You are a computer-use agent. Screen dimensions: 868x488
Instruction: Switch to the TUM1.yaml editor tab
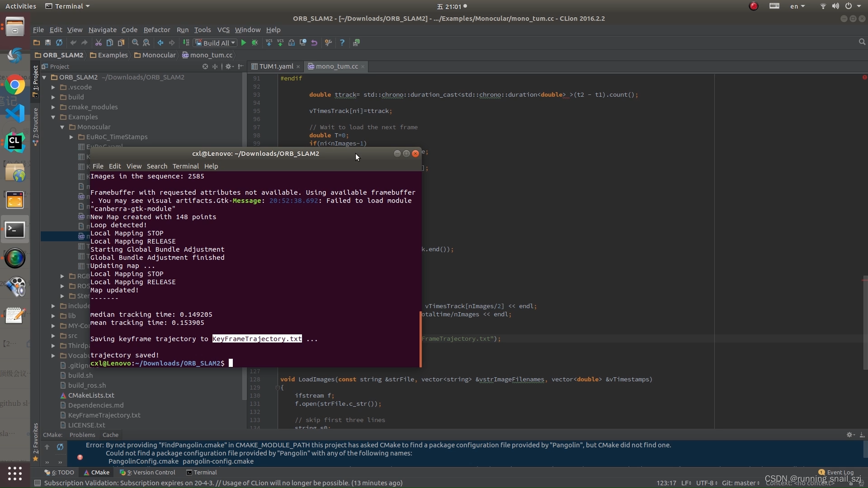coord(276,66)
